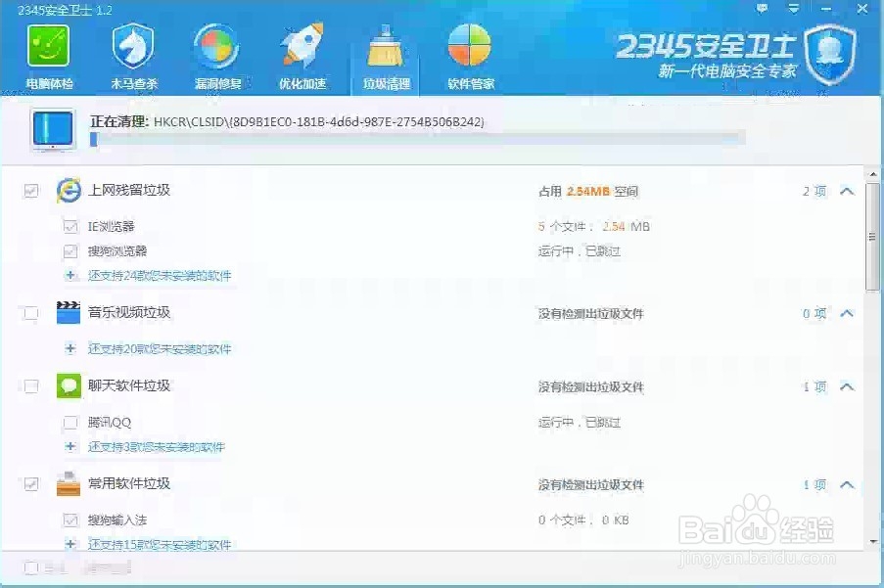Click the clapperboard icon for 音乐视频垃圾

tap(69, 312)
